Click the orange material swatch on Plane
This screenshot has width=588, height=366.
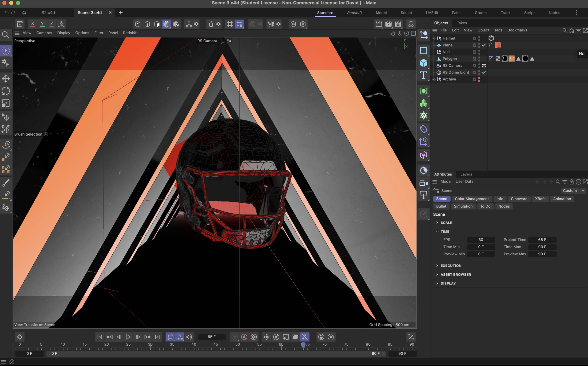pos(498,45)
